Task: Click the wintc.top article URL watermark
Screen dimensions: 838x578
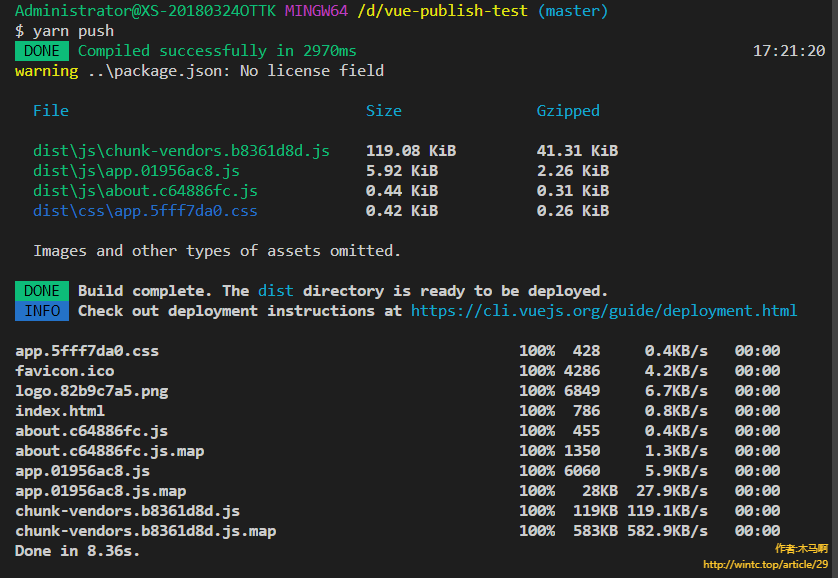Action: click(x=765, y=564)
